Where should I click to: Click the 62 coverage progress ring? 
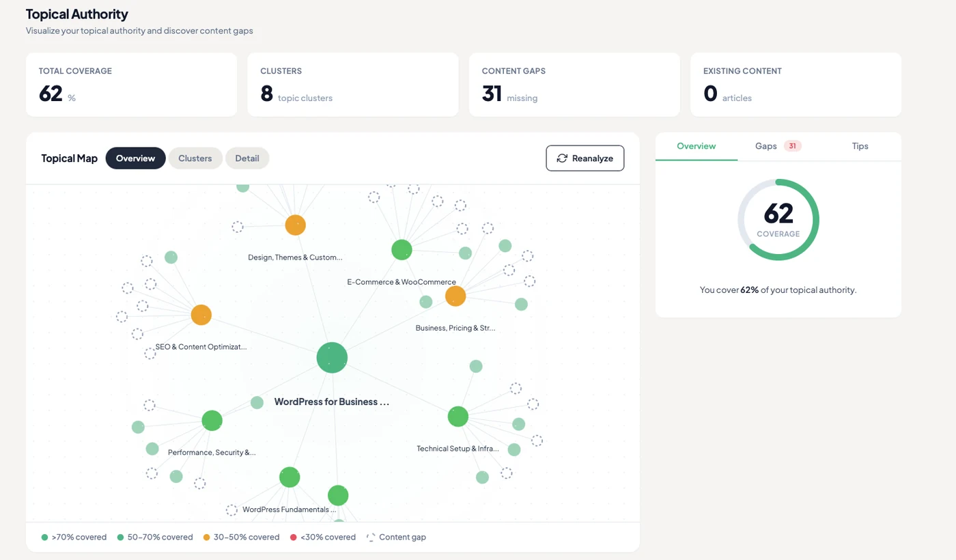[x=778, y=220]
